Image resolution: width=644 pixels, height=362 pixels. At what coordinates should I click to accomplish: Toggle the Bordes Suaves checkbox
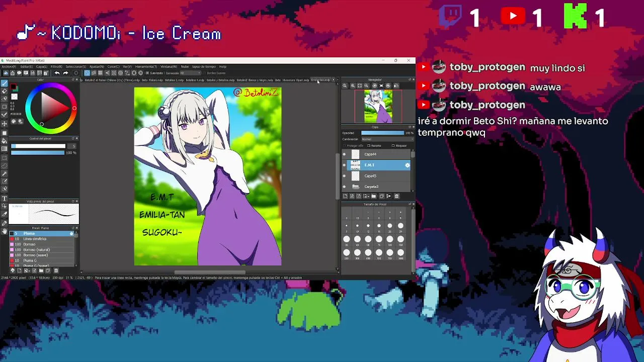(x=204, y=73)
